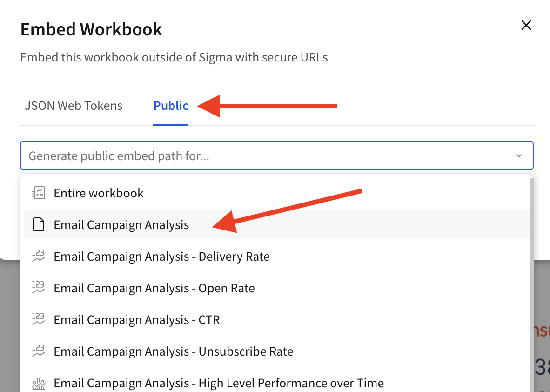
Task: Open the Public tab
Action: tap(171, 106)
